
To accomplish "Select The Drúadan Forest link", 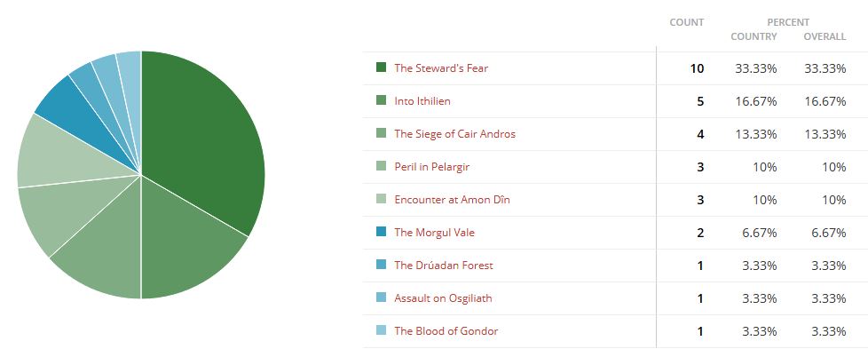I will point(443,266).
